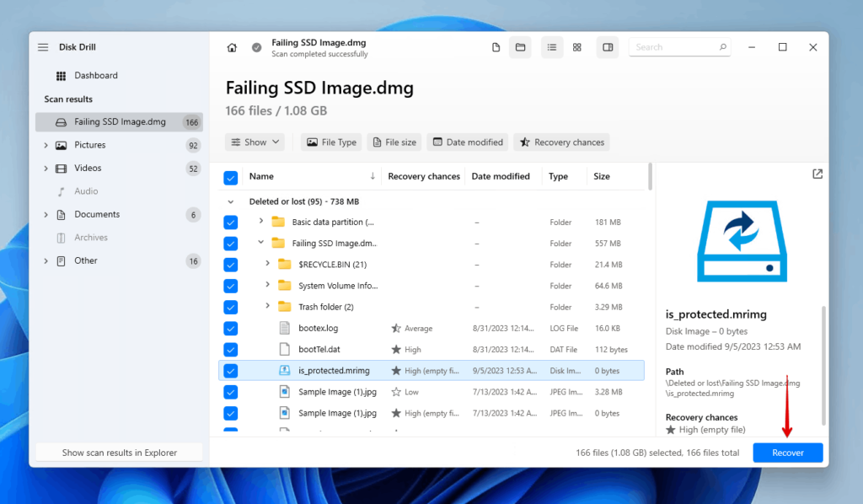Click the home icon in the top bar
Image resolution: width=863 pixels, height=504 pixels.
(x=232, y=47)
